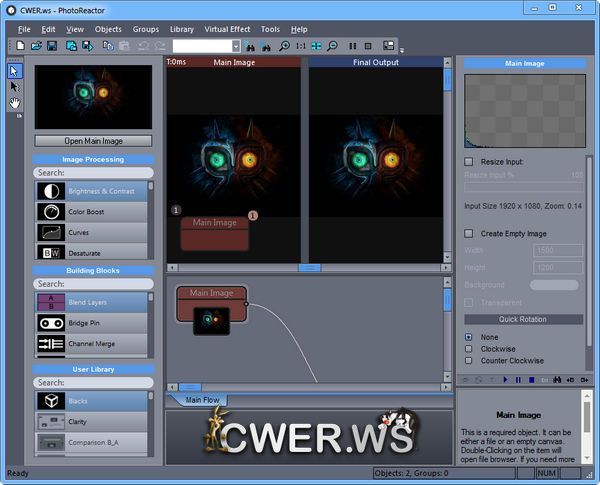Select Clockwise quick rotation
Image resolution: width=600 pixels, height=485 pixels.
(469, 349)
